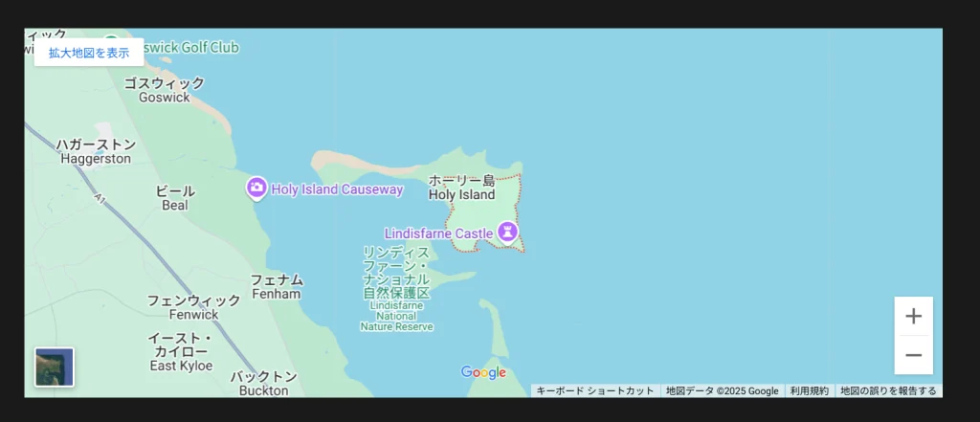Click the Google logo on the map
Viewport: 980px width, 422px height.
click(x=483, y=372)
